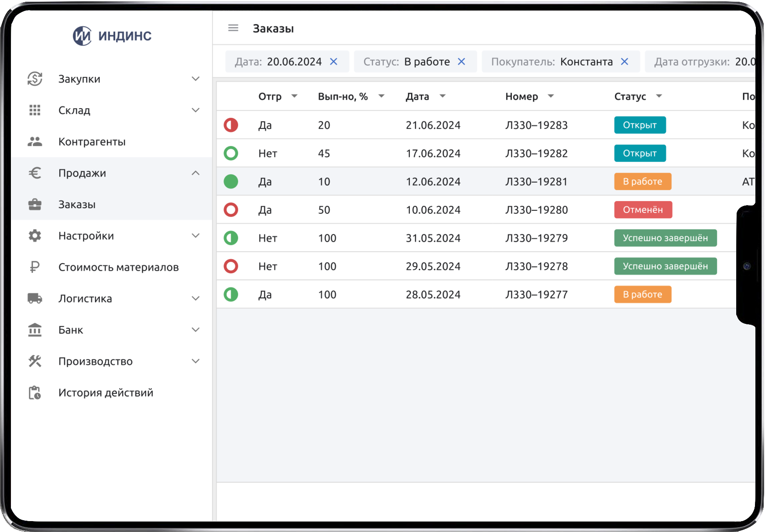
Task: Click the hamburger menu icon beside Заказы
Action: (233, 28)
